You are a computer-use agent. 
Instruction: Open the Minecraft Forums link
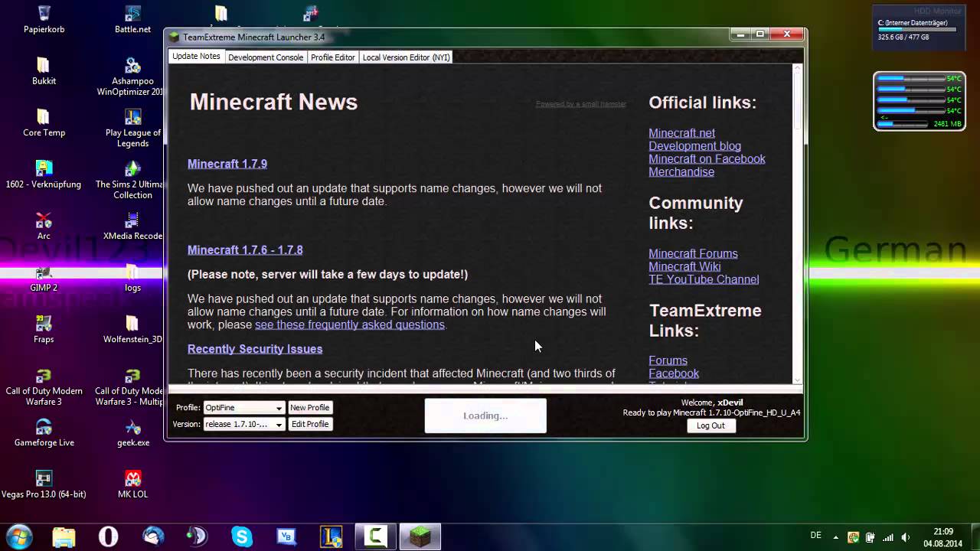click(693, 253)
